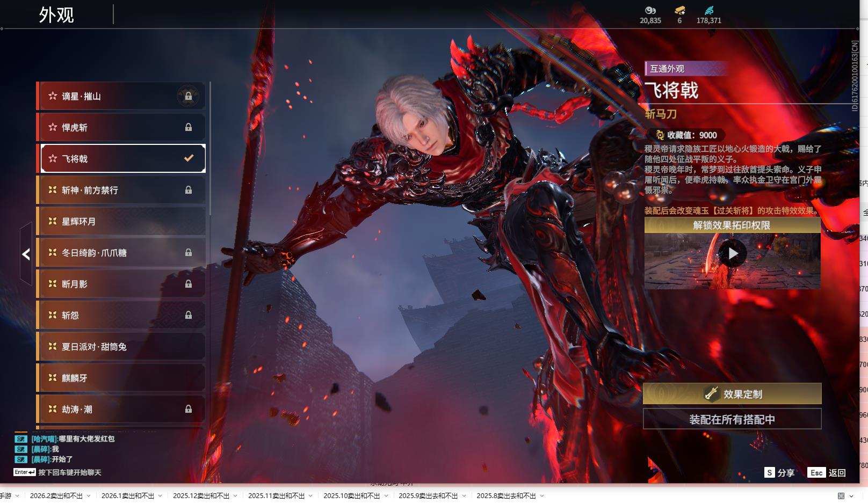
Task: Open dropdown arrow on 2025.10卖出和不出 tab
Action: click(386, 496)
